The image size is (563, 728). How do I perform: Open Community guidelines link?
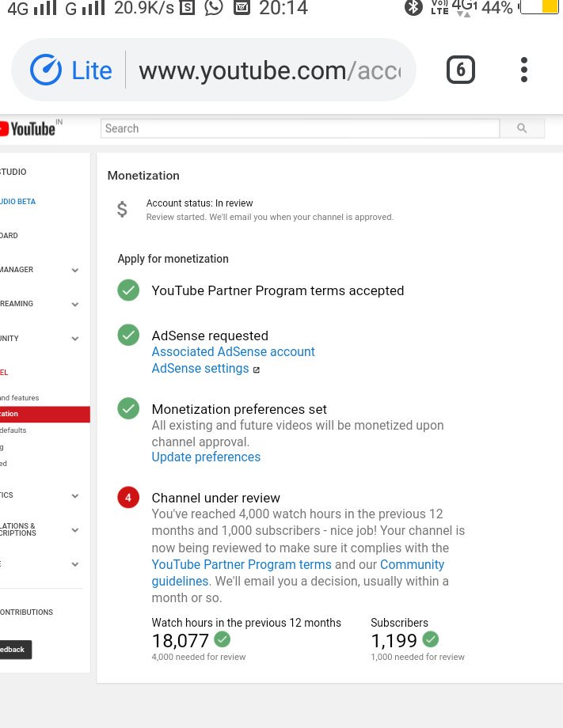click(297, 573)
